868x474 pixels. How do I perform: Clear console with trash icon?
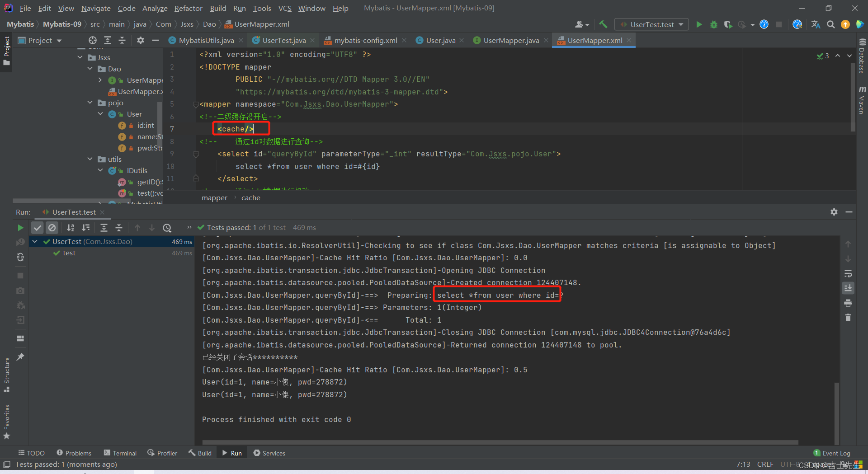(x=848, y=318)
